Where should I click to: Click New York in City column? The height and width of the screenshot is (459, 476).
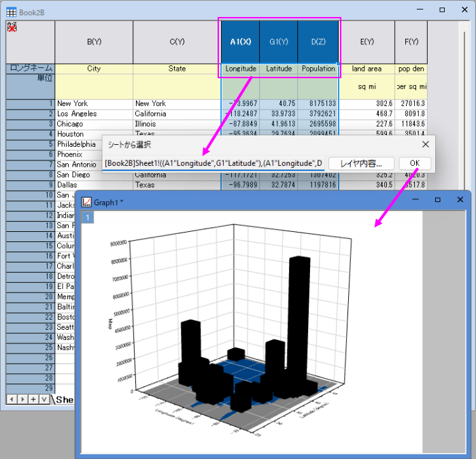(x=94, y=103)
